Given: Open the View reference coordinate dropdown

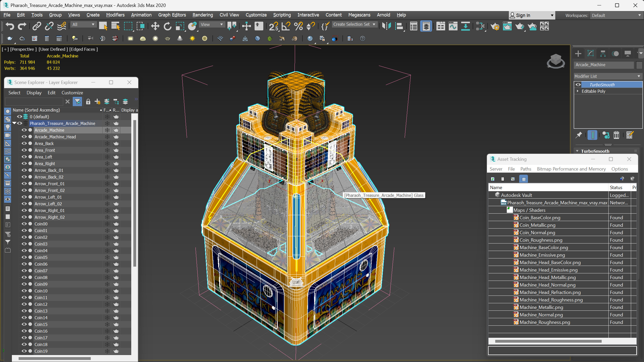Looking at the screenshot, I should tap(211, 24).
